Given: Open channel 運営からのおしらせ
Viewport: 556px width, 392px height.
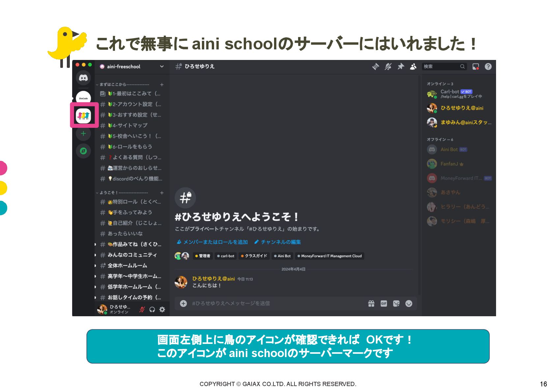Looking at the screenshot, I should [131, 168].
